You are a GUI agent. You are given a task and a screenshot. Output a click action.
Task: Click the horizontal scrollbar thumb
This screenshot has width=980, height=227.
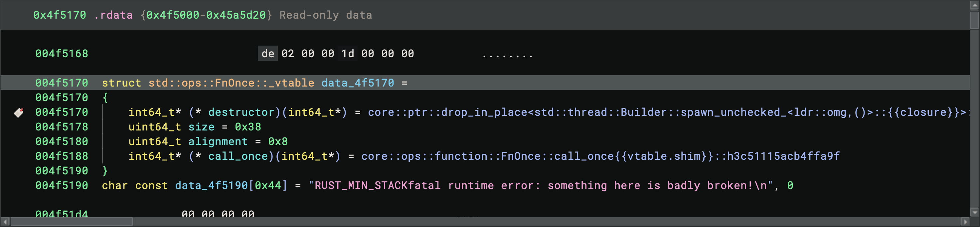click(x=72, y=222)
